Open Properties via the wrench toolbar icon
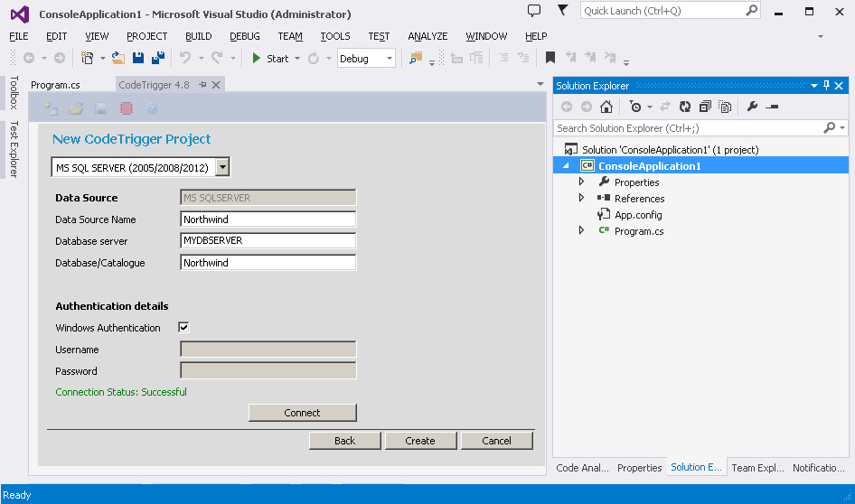 click(752, 107)
